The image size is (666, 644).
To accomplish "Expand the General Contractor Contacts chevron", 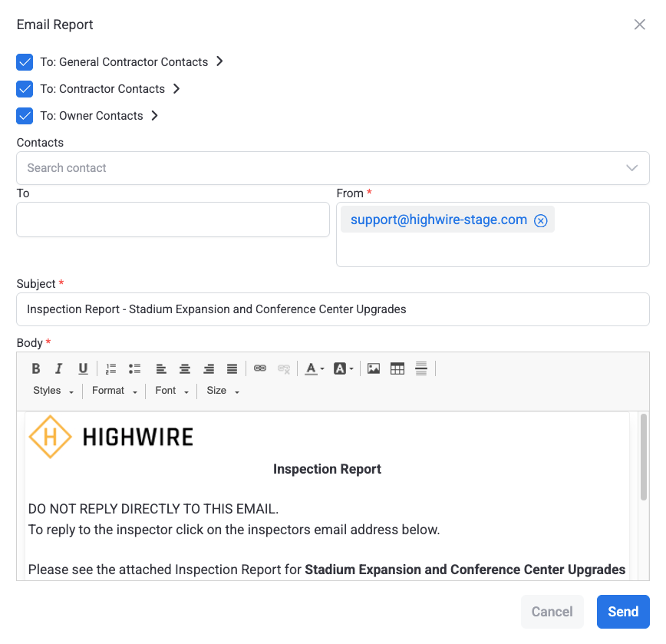I will [x=219, y=61].
